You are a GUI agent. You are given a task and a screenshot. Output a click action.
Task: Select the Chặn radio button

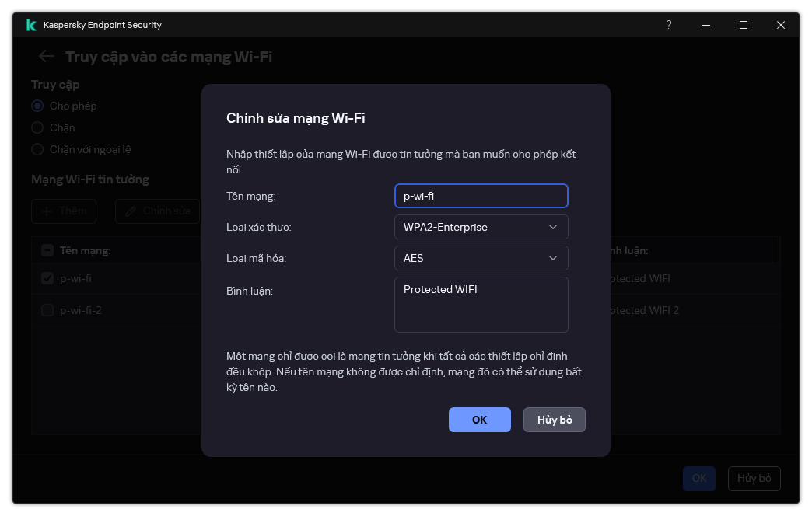(x=37, y=127)
